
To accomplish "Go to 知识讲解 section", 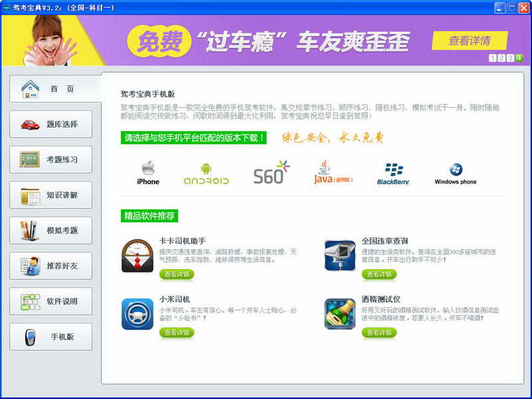I will point(51,195).
